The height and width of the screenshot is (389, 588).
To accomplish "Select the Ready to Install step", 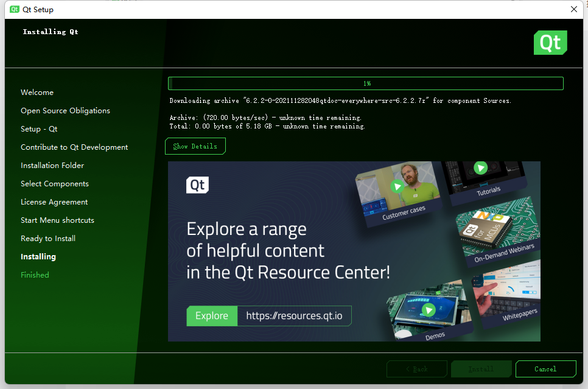I will point(48,239).
